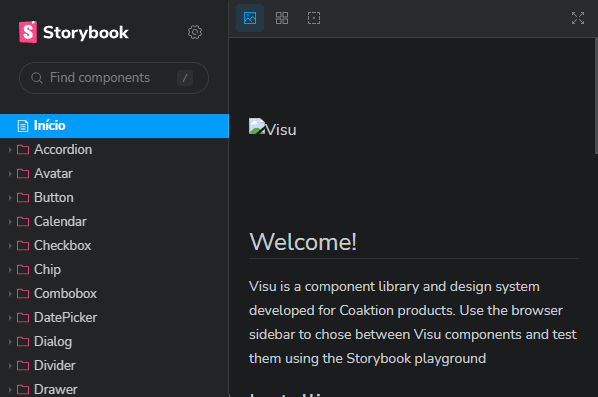Image resolution: width=598 pixels, height=397 pixels.
Task: Focus the Find components search field
Action: [x=114, y=78]
